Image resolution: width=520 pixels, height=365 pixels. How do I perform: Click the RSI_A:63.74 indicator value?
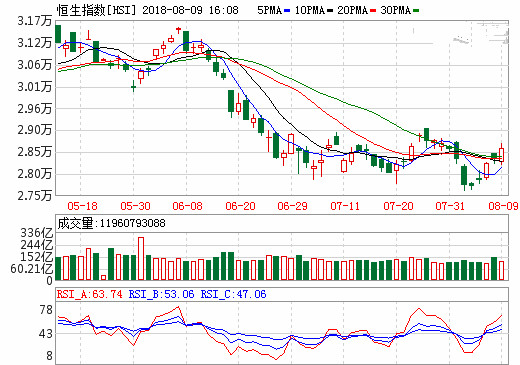[x=90, y=294]
